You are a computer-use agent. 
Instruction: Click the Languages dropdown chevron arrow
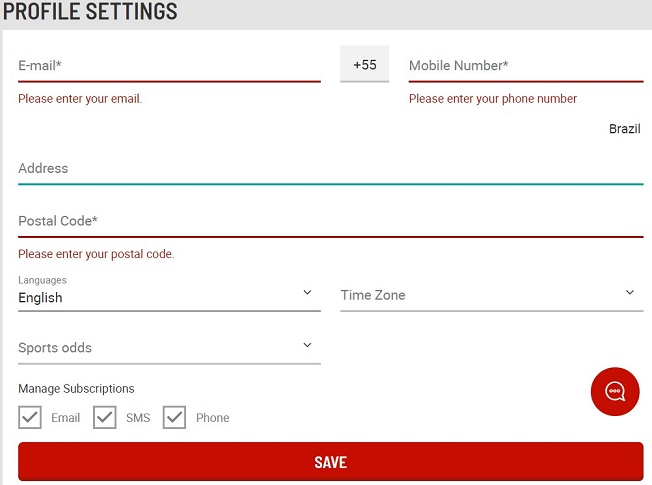click(307, 292)
